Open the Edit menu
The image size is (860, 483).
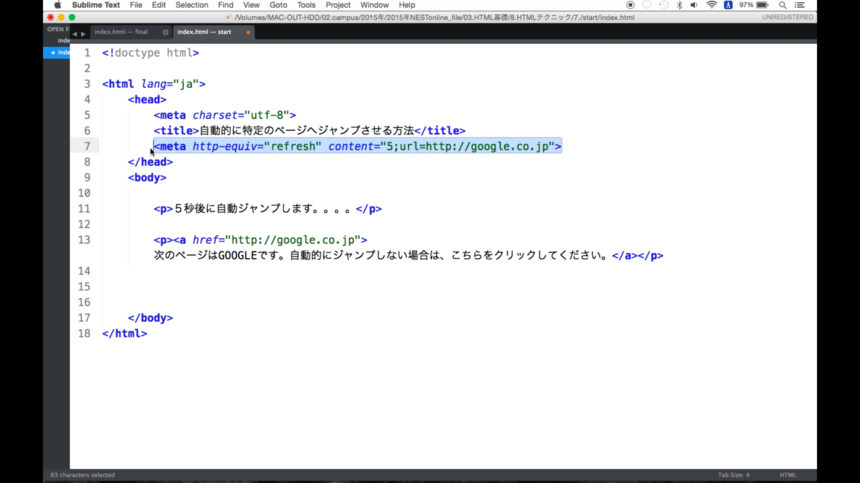[x=159, y=5]
